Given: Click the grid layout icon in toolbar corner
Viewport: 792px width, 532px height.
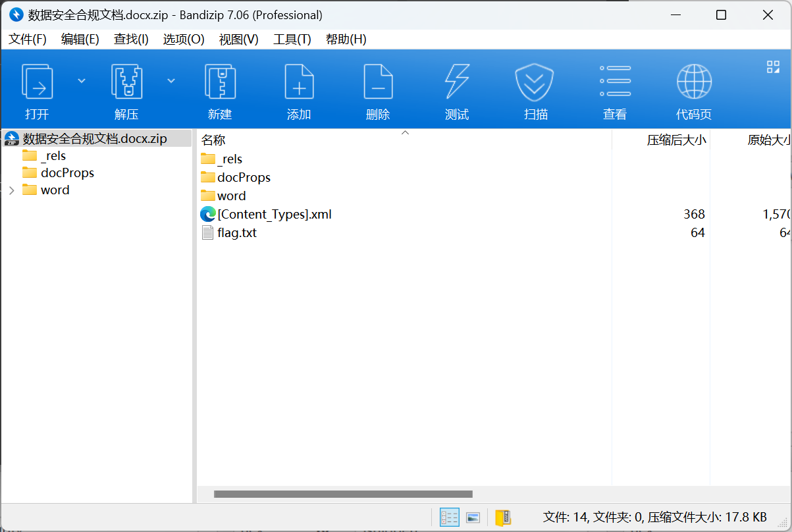Looking at the screenshot, I should [x=773, y=66].
